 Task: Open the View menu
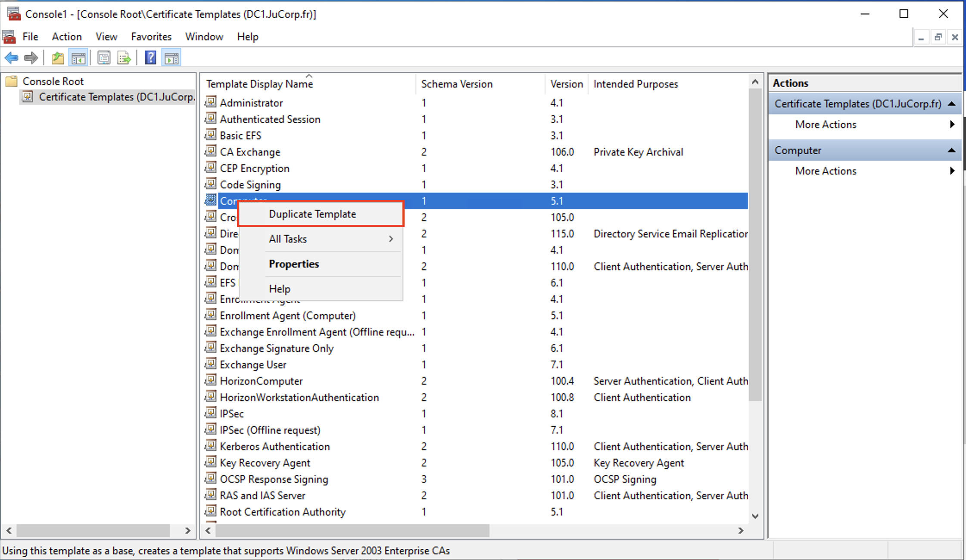[106, 37]
